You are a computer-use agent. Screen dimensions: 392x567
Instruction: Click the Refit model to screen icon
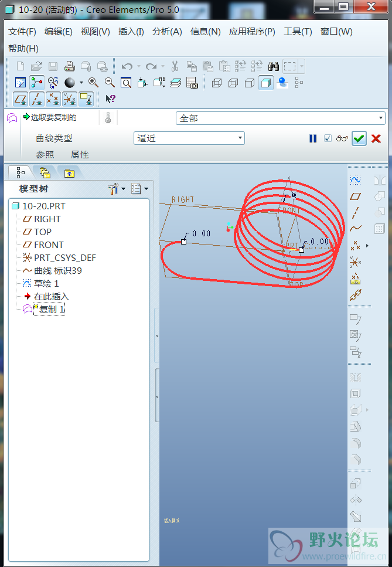click(126, 83)
